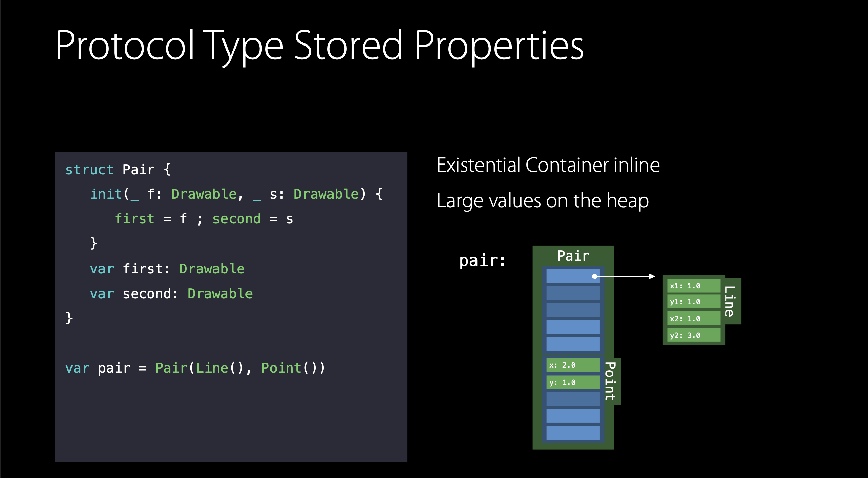The image size is (868, 478).
Task: Click the 'pair:' label beside diagram
Action: point(483,261)
